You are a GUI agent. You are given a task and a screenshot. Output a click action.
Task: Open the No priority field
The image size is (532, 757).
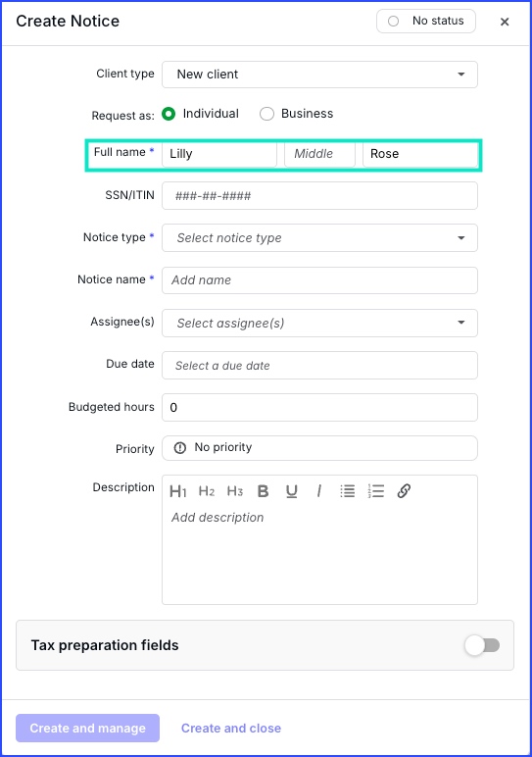pos(319,448)
